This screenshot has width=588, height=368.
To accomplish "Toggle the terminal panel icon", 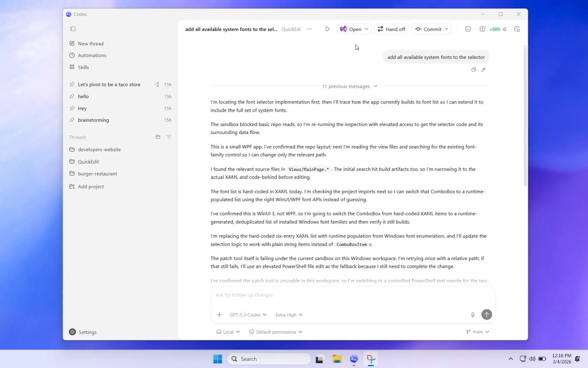I will [x=468, y=29].
